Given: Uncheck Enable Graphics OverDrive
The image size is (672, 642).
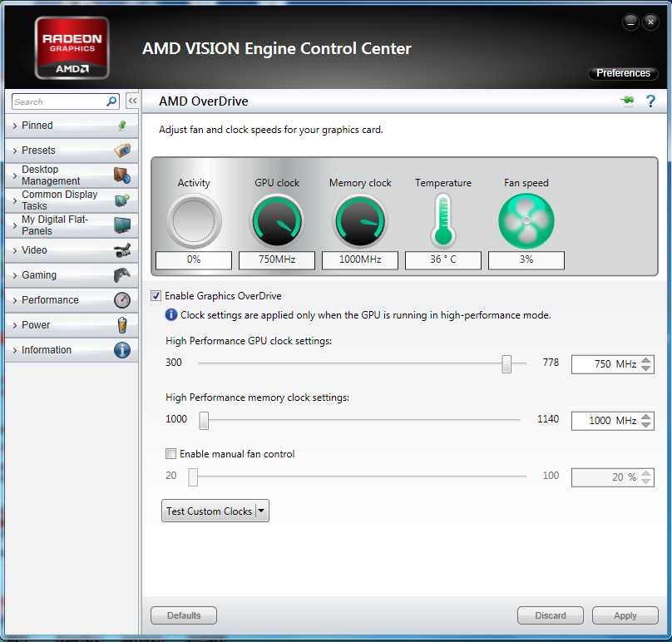Looking at the screenshot, I should point(156,296).
